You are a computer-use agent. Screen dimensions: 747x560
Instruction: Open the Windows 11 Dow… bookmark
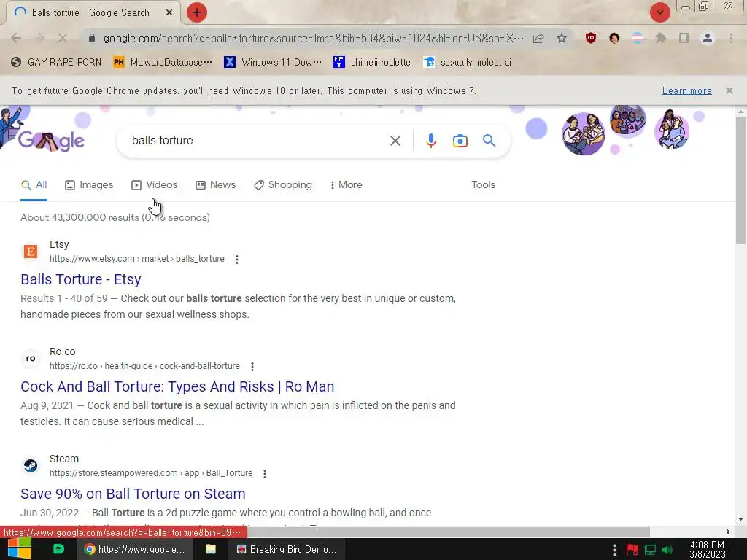pos(273,63)
